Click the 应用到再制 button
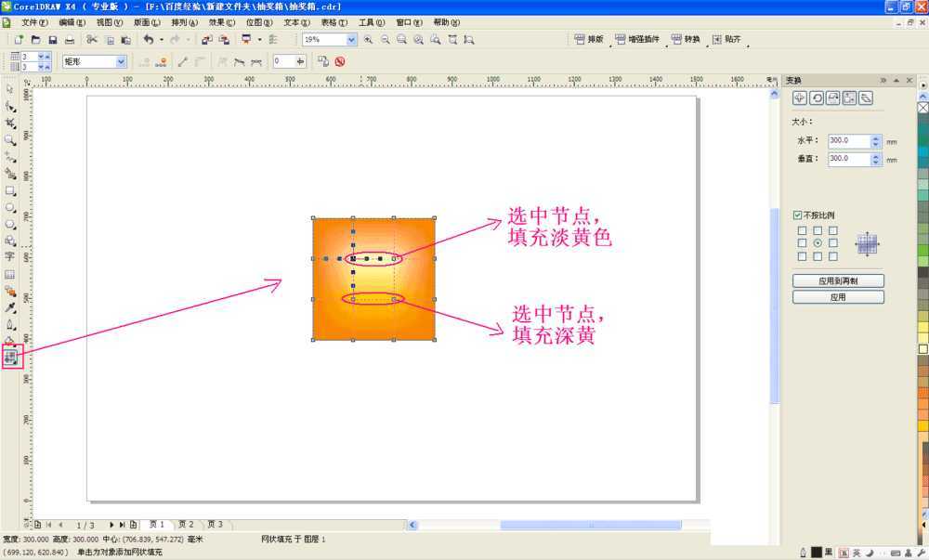The image size is (929, 560). (x=838, y=278)
